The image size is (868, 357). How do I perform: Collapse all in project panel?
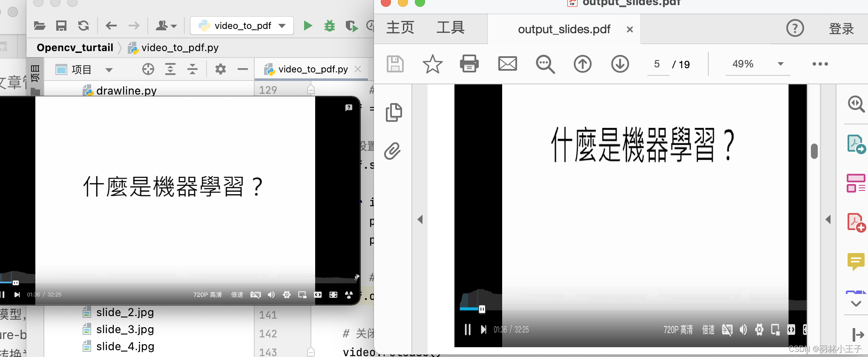(x=193, y=69)
